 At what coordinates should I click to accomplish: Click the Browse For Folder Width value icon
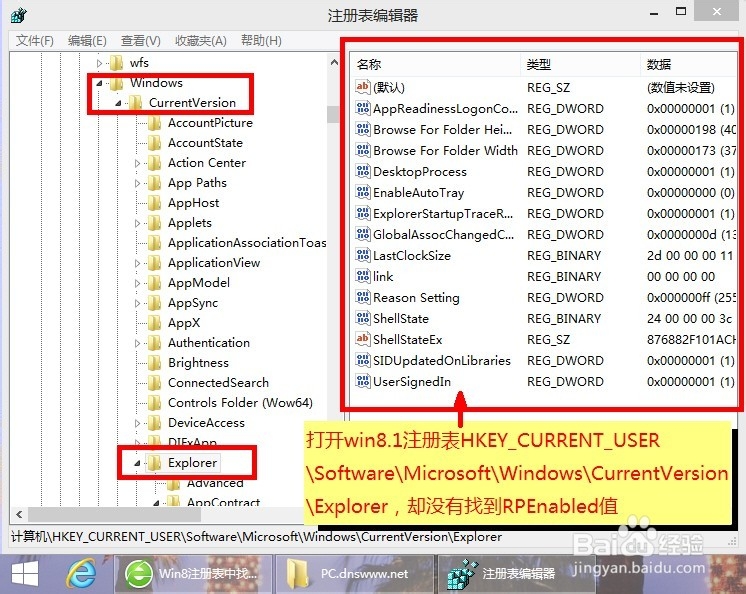tap(363, 150)
